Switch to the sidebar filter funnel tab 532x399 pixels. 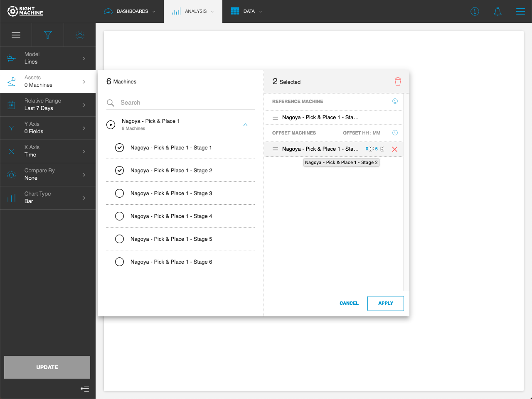pyautogui.click(x=48, y=35)
